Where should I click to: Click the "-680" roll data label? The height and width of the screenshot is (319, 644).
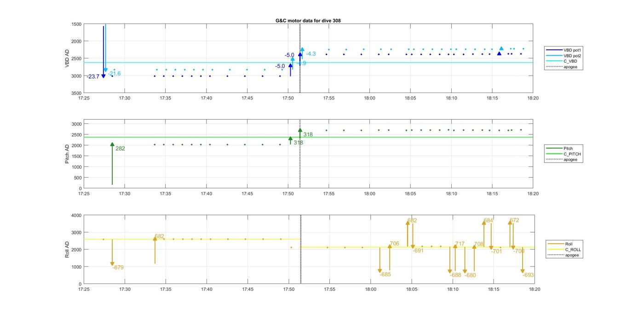(470, 275)
